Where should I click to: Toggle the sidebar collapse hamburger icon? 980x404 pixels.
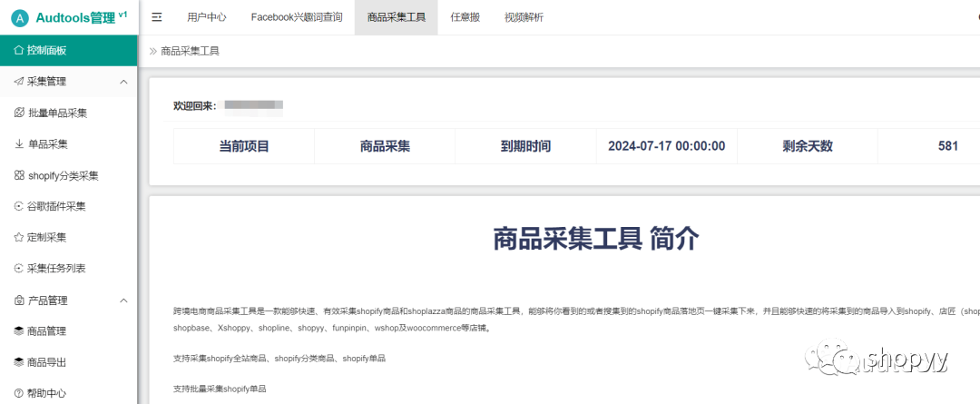(158, 17)
